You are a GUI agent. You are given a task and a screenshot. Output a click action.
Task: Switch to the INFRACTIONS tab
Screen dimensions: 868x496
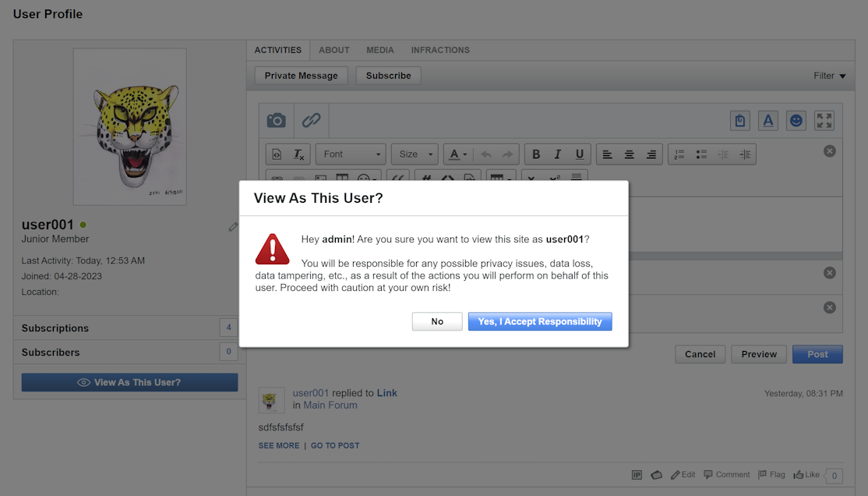pyautogui.click(x=440, y=50)
